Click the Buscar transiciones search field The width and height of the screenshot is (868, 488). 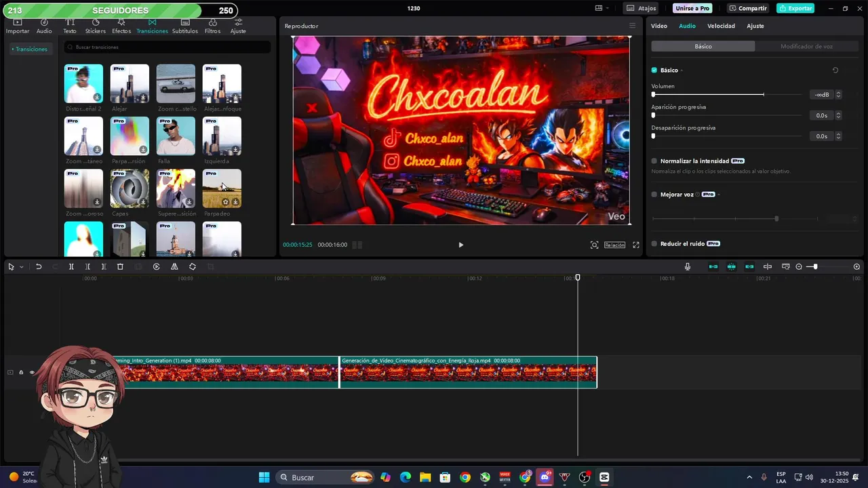167,47
